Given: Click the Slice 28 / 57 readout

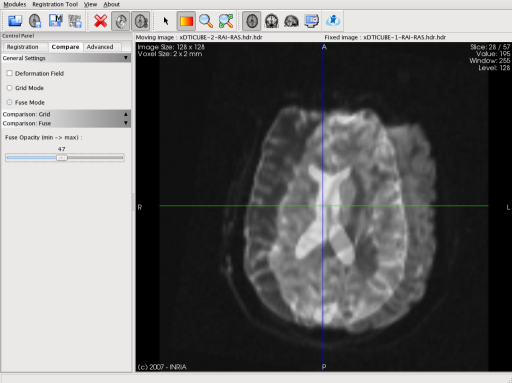Looking at the screenshot, I should tap(490, 47).
